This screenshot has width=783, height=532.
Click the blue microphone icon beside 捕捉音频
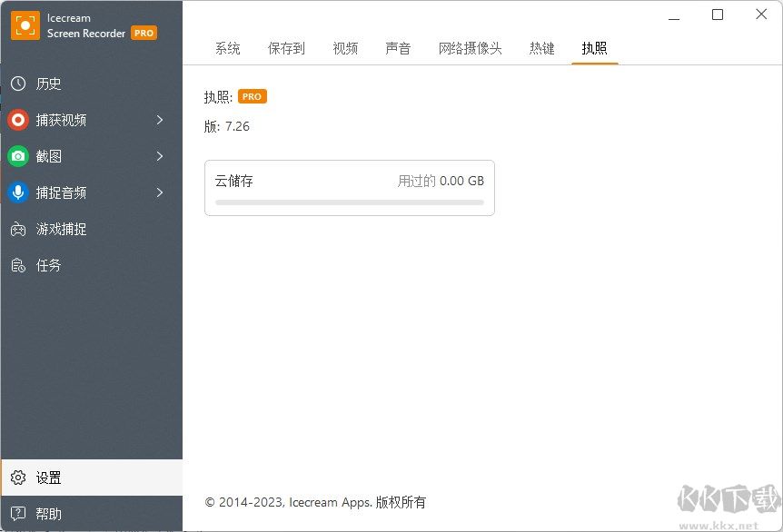tap(18, 192)
